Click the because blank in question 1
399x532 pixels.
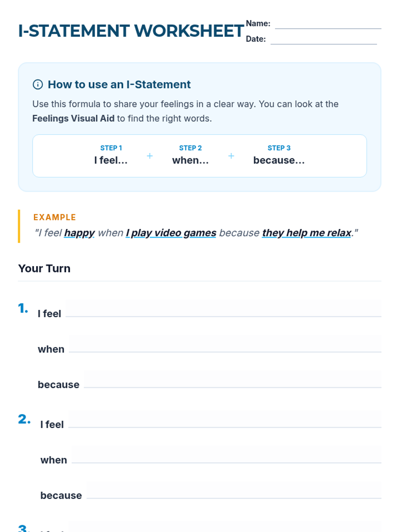point(232,379)
